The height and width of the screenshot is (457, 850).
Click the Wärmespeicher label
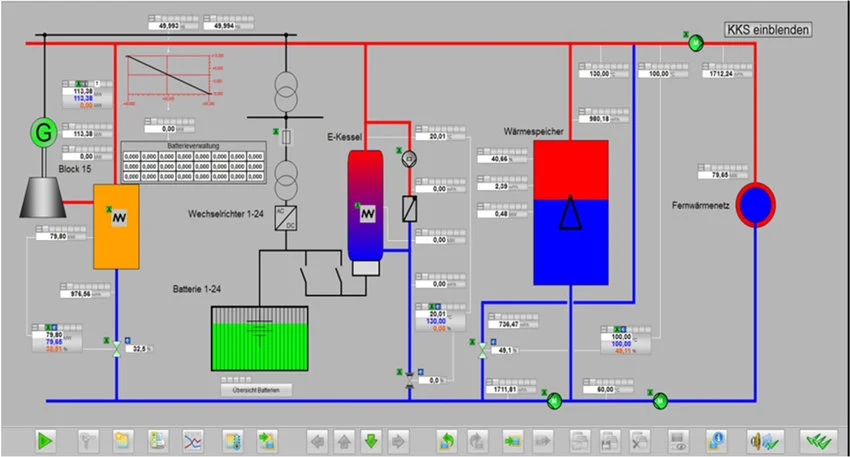tap(533, 132)
